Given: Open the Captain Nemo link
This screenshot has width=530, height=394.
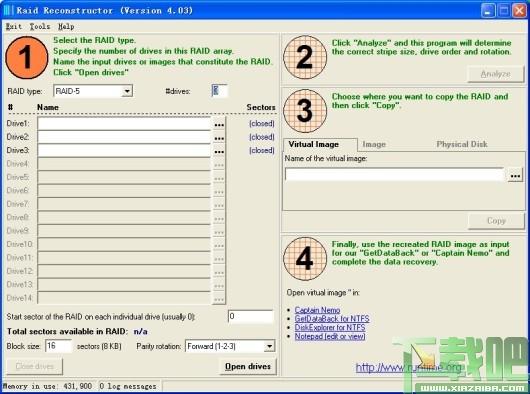Looking at the screenshot, I should (317, 310).
